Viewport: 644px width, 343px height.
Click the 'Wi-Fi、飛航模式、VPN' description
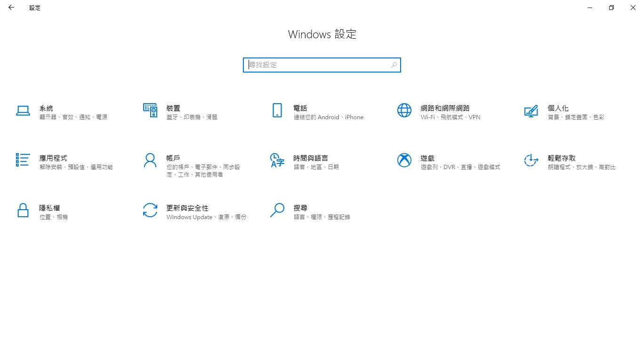[x=451, y=117]
